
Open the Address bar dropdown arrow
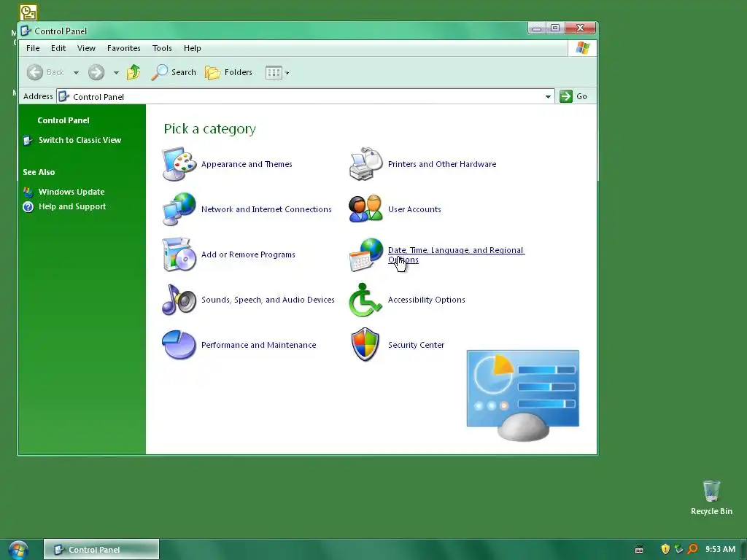click(x=548, y=97)
